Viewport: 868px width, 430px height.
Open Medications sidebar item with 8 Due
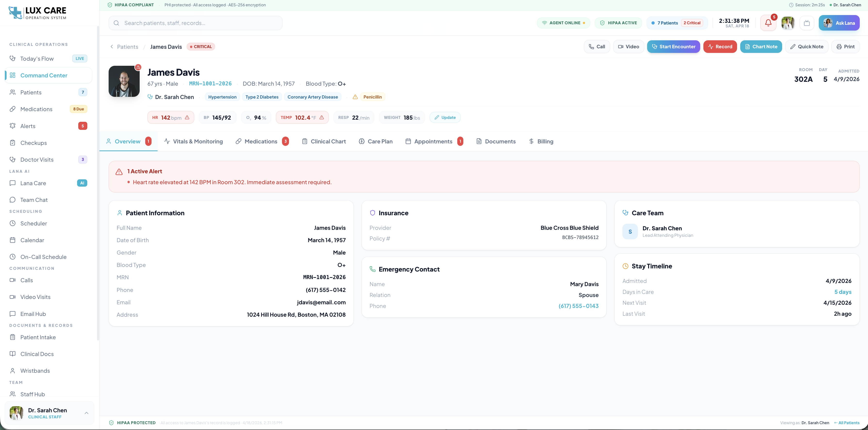point(48,109)
